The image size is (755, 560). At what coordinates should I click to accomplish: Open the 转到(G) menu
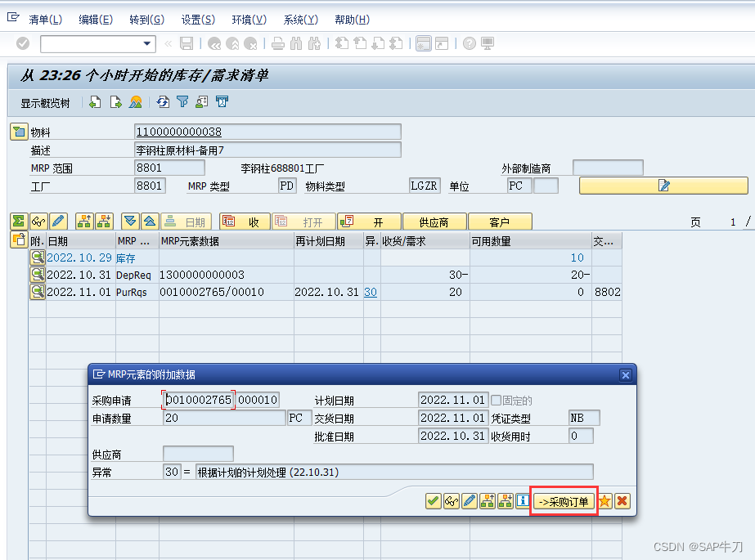tap(147, 20)
